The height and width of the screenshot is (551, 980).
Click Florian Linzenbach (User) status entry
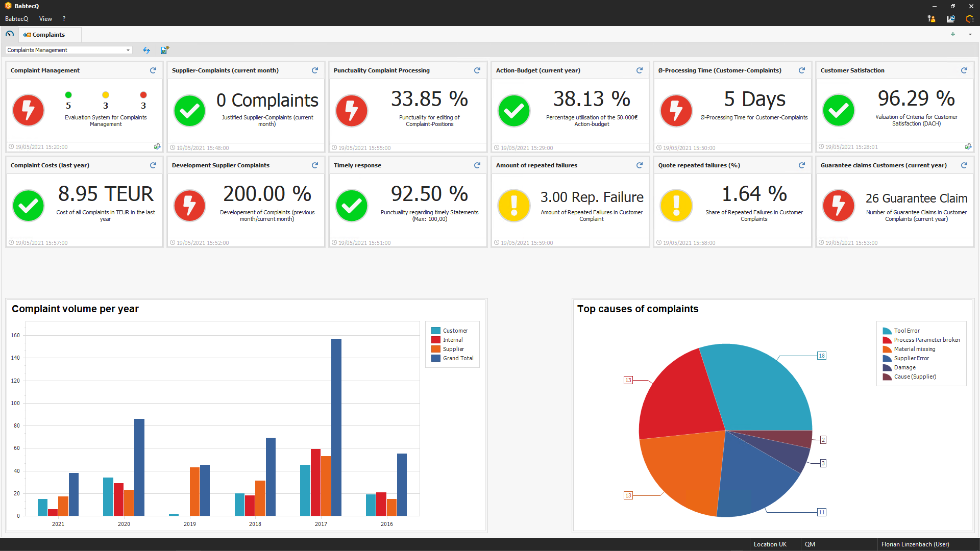coord(915,544)
